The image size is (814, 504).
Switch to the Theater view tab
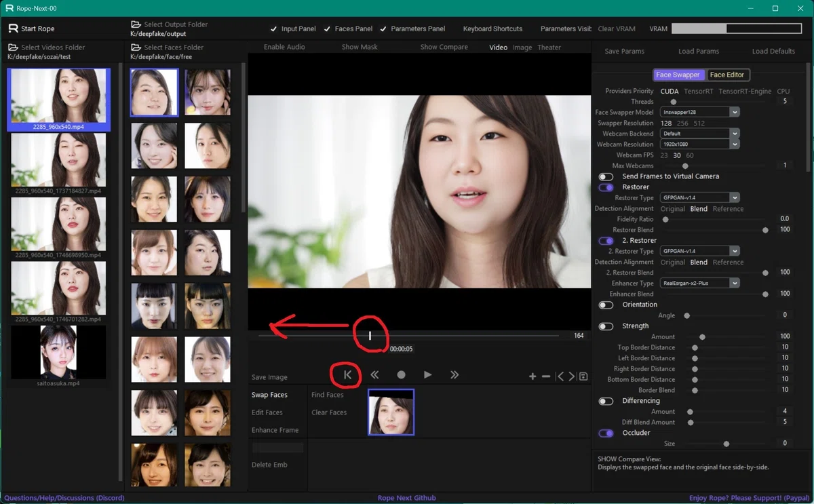(549, 47)
